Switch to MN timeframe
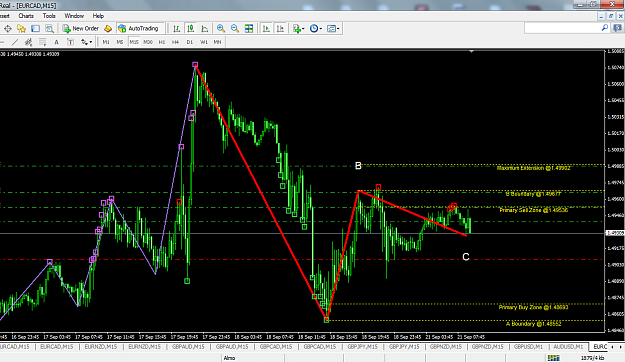The height and width of the screenshot is (362, 625). click(217, 42)
